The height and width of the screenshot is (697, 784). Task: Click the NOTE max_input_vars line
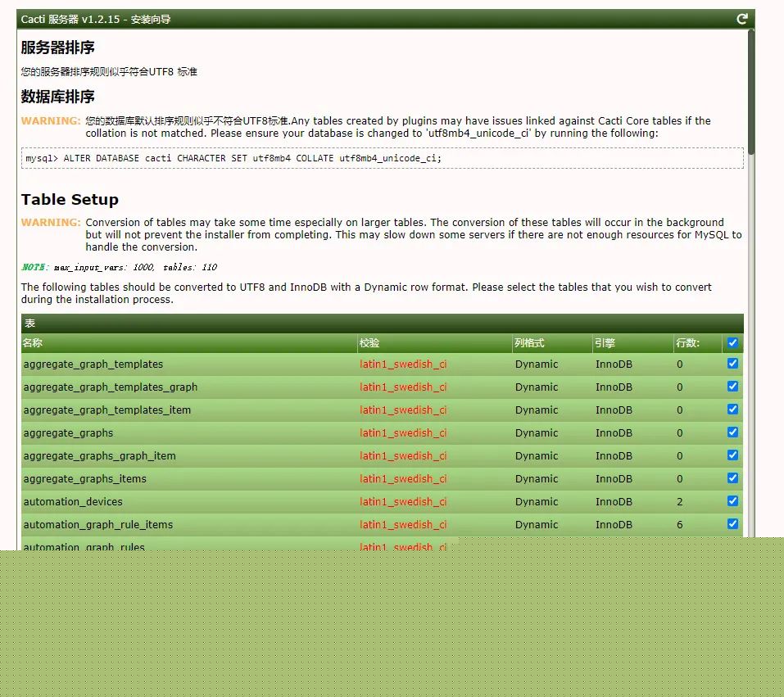pyautogui.click(x=119, y=267)
